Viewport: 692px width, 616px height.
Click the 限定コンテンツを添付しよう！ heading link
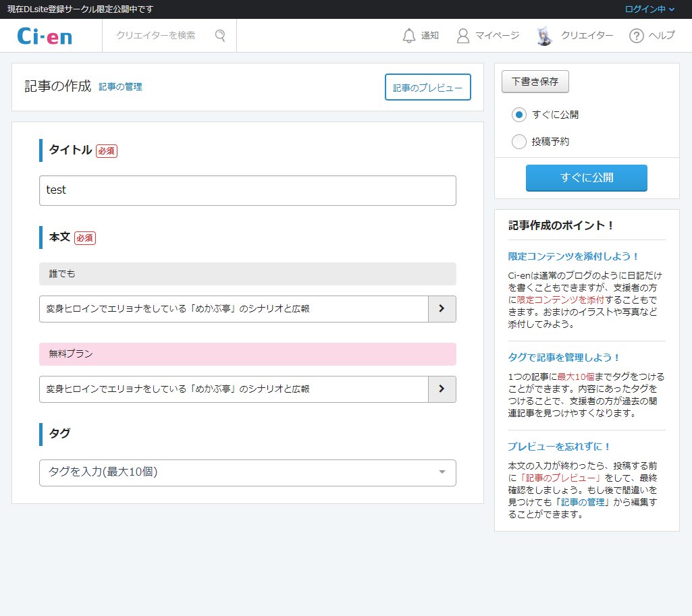tap(573, 256)
